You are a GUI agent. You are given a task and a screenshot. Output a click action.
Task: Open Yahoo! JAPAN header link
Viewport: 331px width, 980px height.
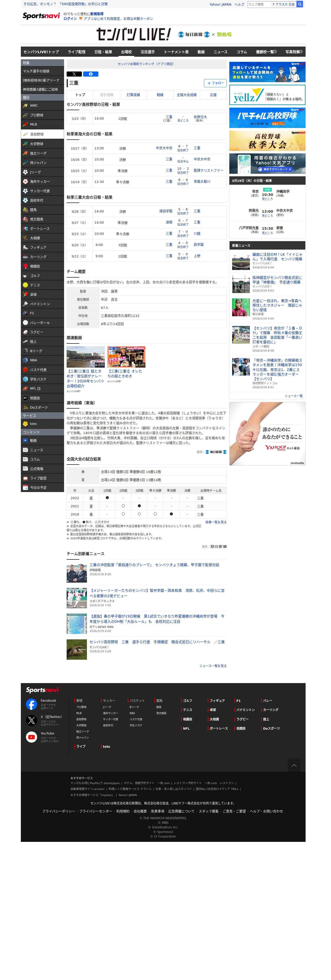(220, 5)
